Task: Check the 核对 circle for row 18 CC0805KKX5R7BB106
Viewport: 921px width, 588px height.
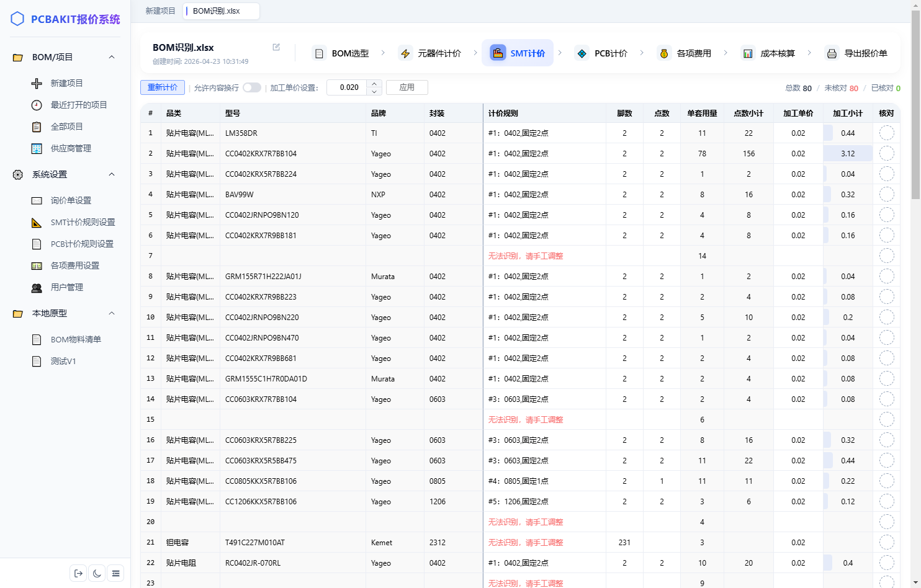Action: click(x=887, y=481)
